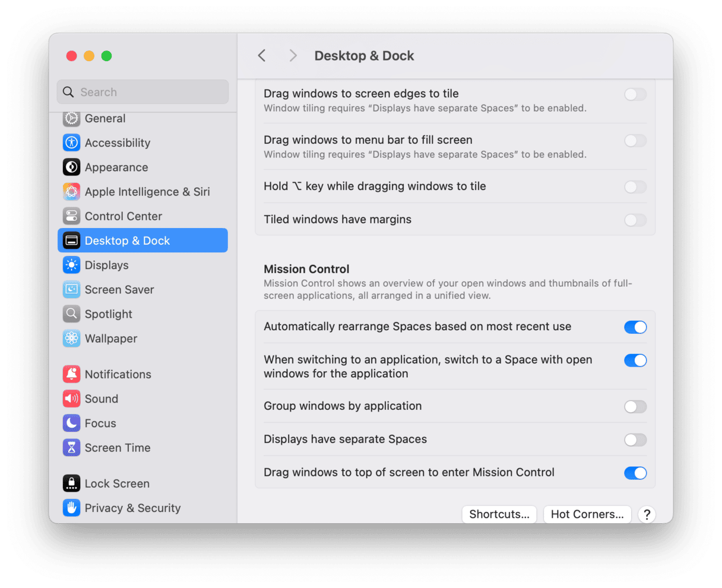Open the General settings pane
Screen dimensions: 722x588
pos(142,118)
